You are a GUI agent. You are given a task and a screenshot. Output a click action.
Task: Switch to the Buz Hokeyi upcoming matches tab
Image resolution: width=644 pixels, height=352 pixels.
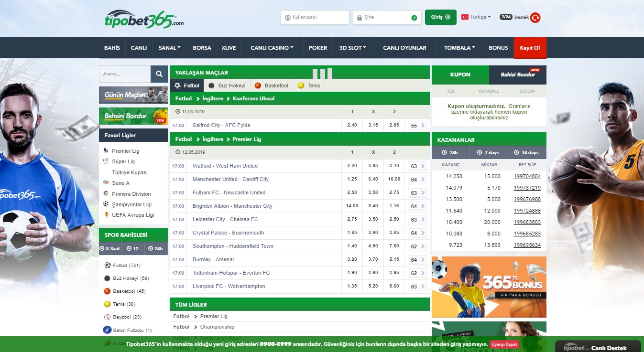click(x=227, y=85)
